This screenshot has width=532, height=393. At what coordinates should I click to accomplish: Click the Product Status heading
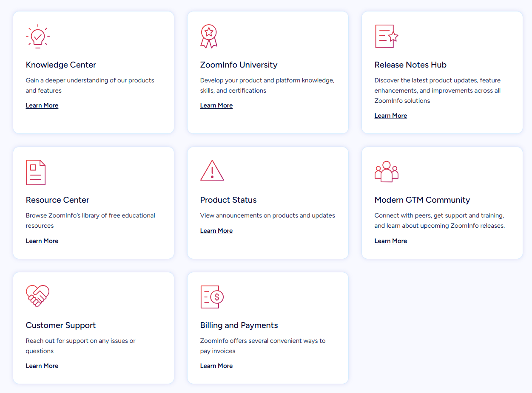[x=228, y=200]
